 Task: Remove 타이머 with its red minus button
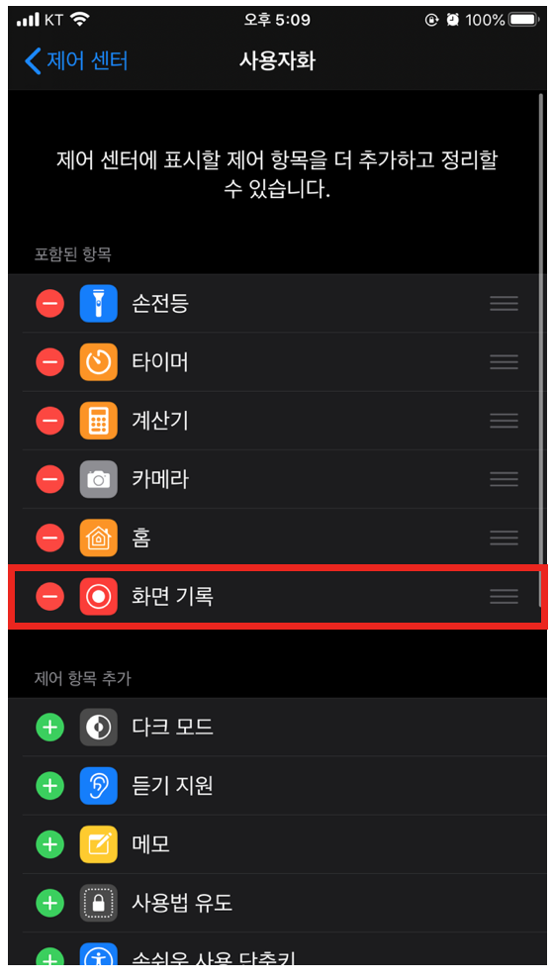49,362
